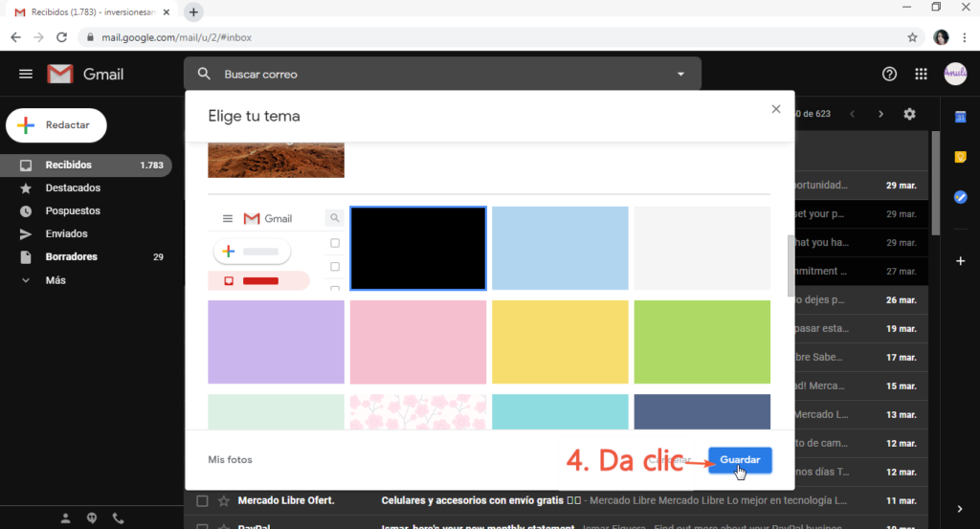Viewport: 980px width, 529px height.
Task: Select the light gray theme swatch
Action: pyautogui.click(x=702, y=248)
